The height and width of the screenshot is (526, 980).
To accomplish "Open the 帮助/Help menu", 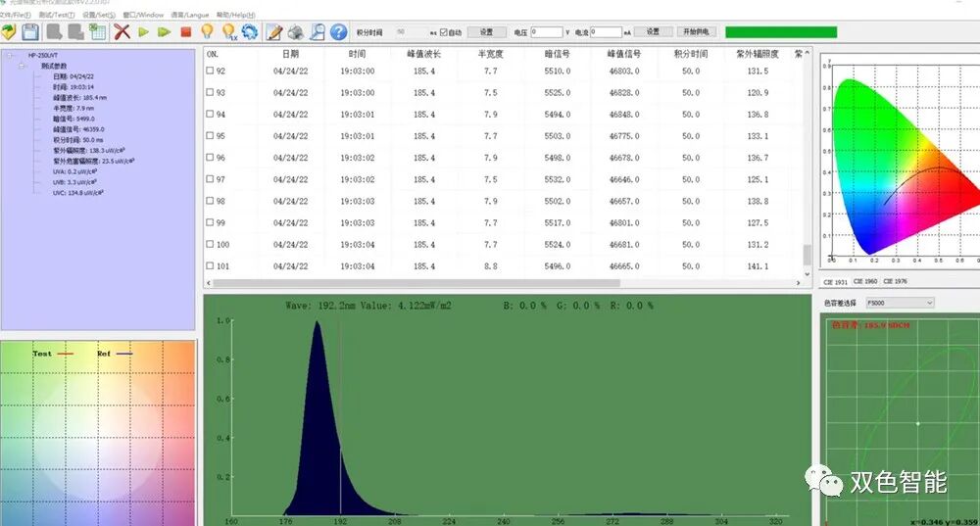I will (235, 15).
